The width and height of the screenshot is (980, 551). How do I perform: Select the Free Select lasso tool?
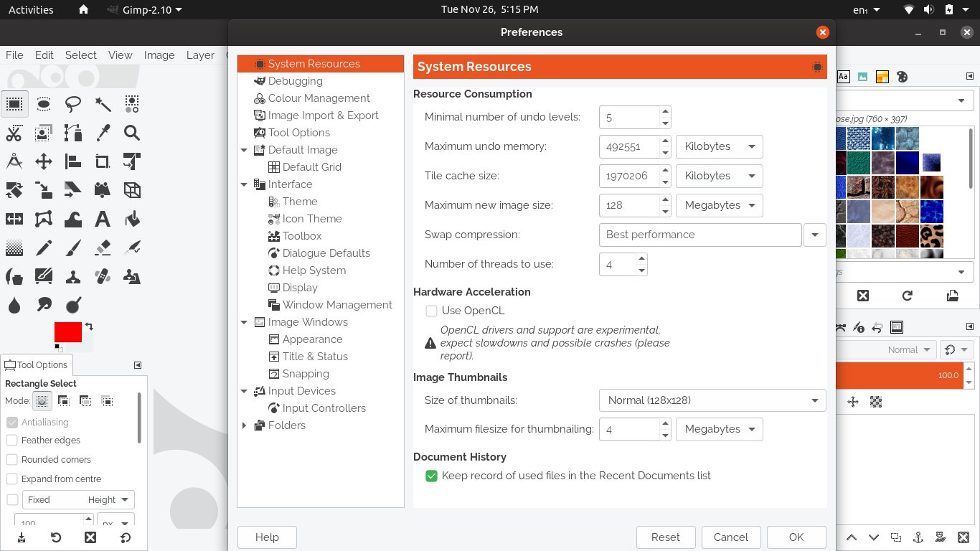coord(73,104)
